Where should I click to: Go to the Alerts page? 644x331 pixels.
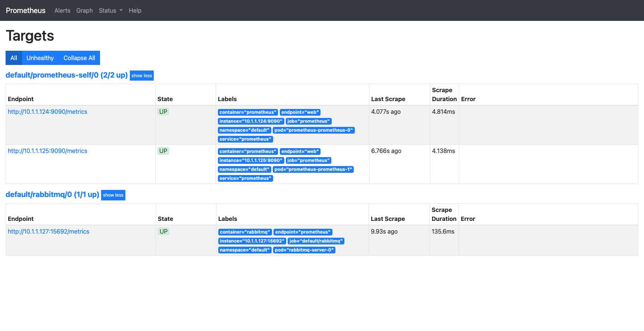(62, 10)
